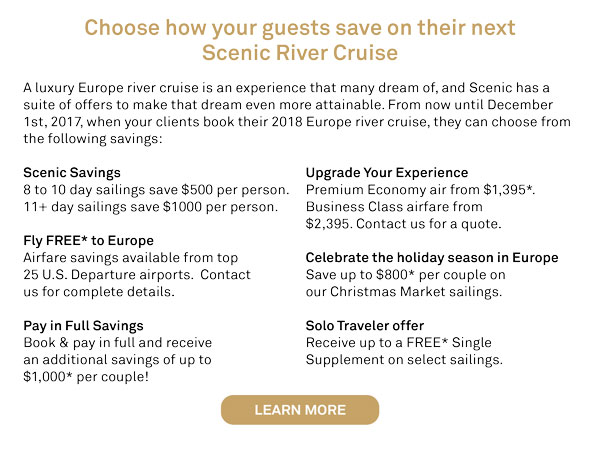Click the LEARN MORE button
This screenshot has width=600, height=450.
(300, 410)
